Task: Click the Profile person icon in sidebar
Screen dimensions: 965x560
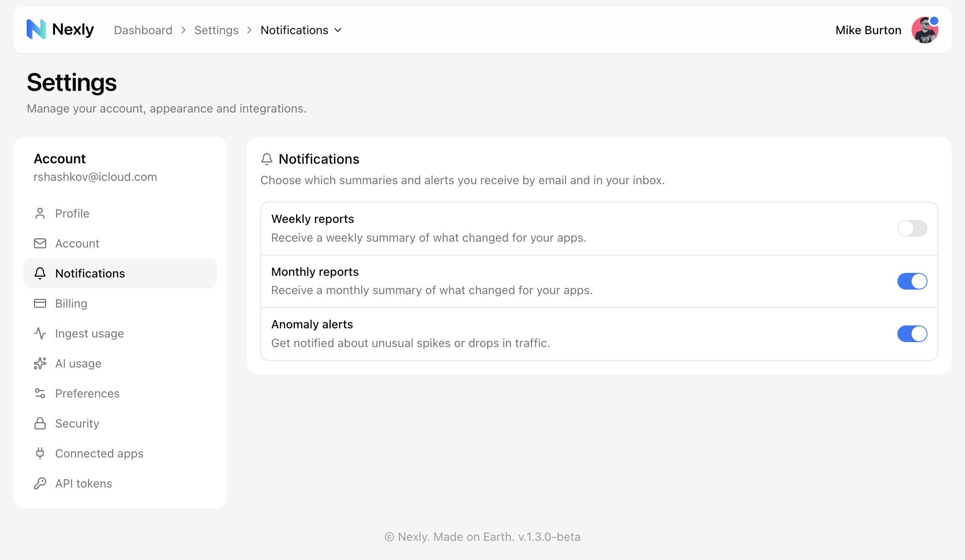Action: [40, 213]
